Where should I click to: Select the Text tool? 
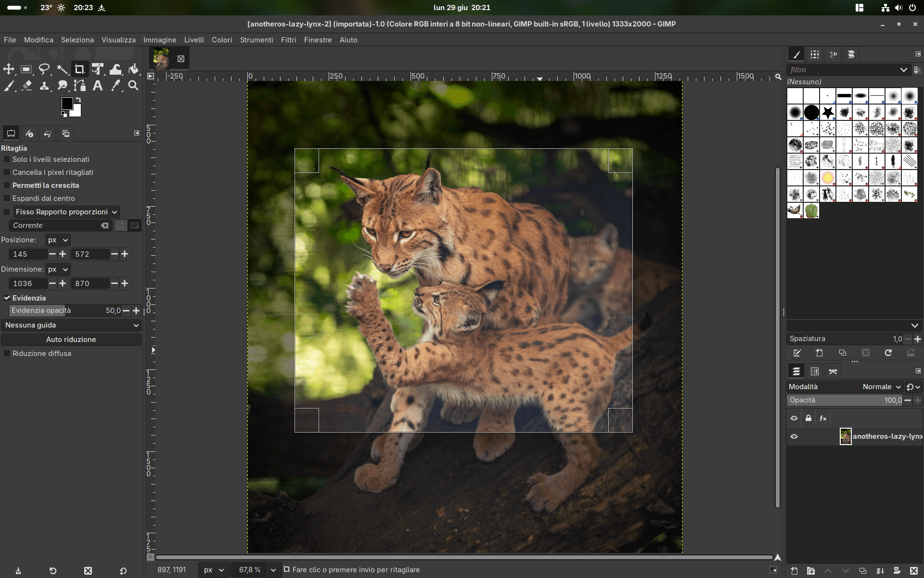[98, 86]
